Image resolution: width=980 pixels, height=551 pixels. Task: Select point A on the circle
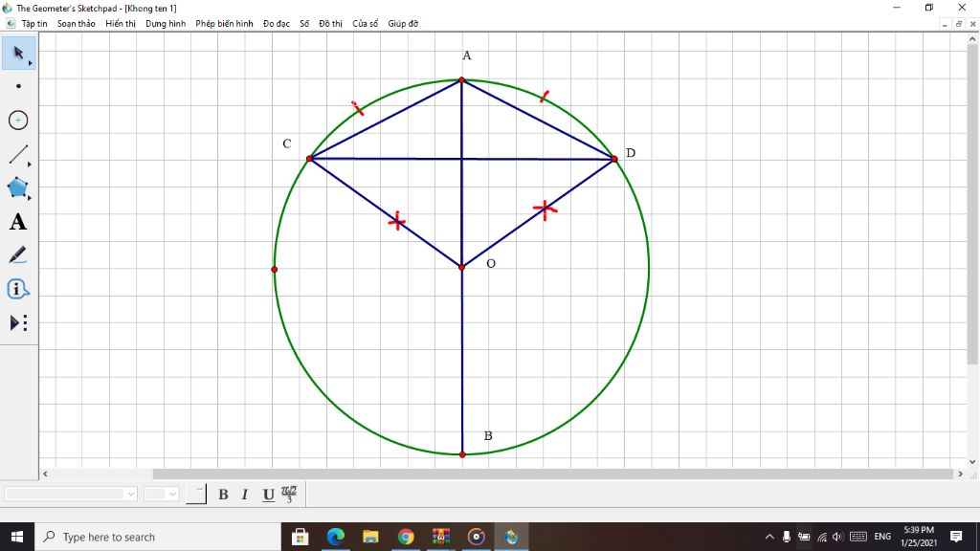pyautogui.click(x=462, y=80)
